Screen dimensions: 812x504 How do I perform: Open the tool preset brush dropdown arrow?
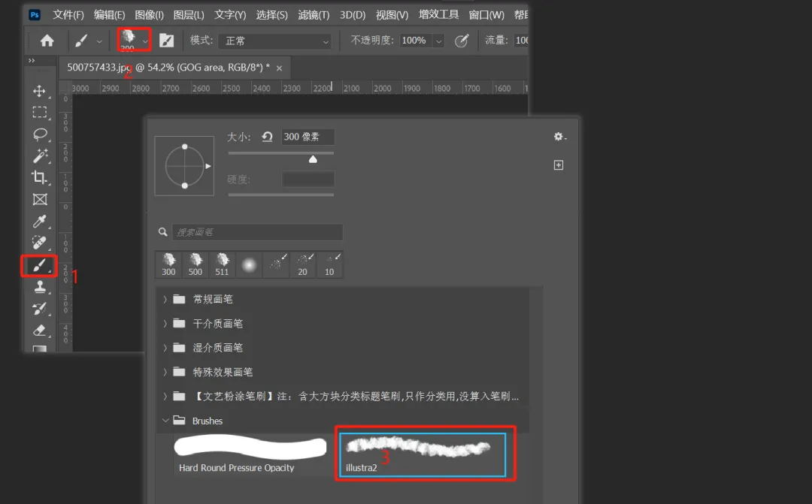pos(99,41)
